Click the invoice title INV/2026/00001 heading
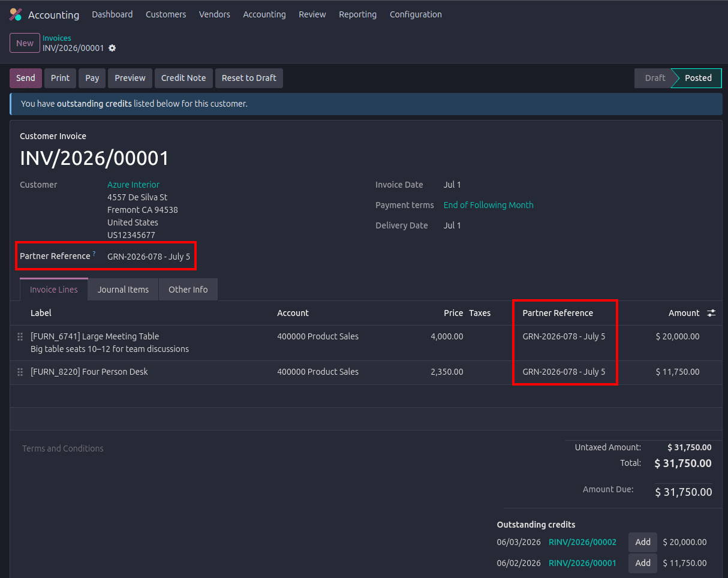The height and width of the screenshot is (578, 728). [x=95, y=158]
